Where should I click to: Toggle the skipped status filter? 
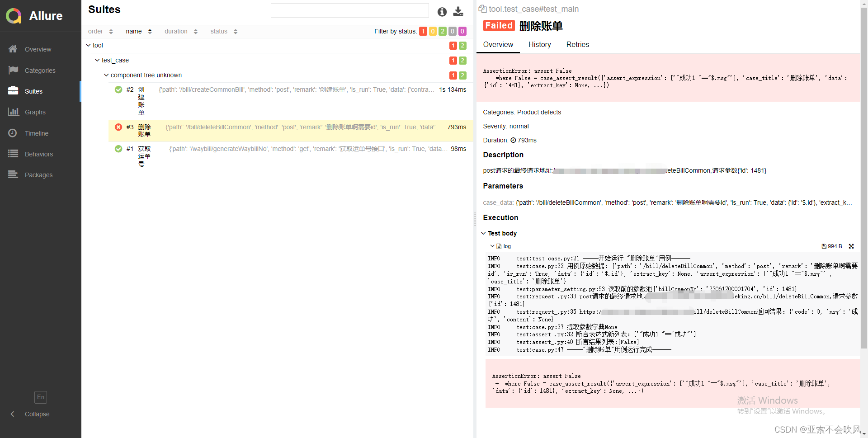point(453,31)
